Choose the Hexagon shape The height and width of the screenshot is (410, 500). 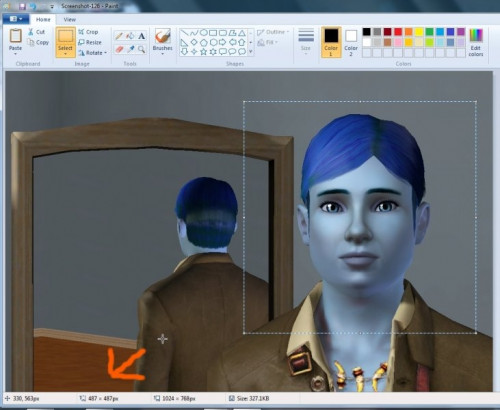(213, 42)
